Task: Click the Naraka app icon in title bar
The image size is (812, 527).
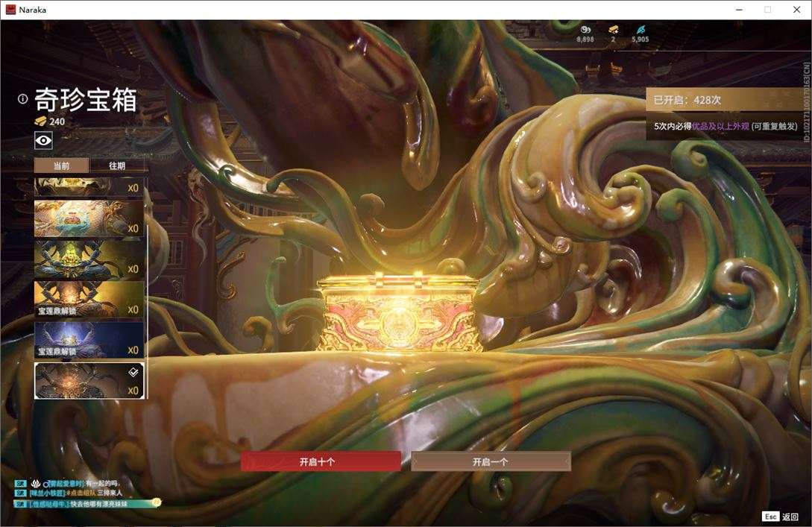Action: point(10,10)
